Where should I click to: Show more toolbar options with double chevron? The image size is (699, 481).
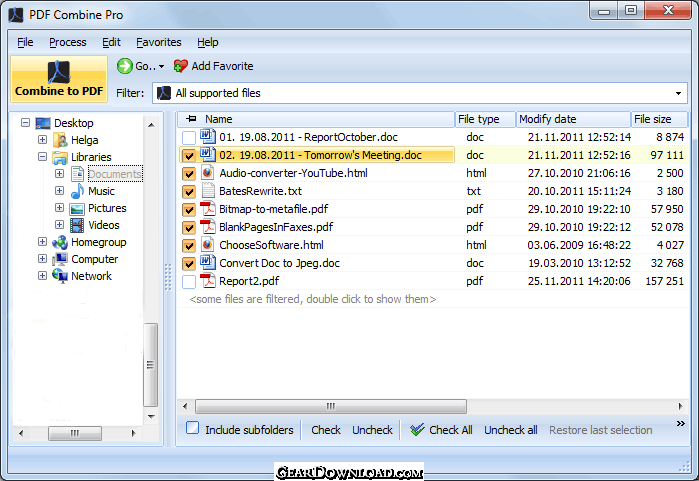click(680, 423)
